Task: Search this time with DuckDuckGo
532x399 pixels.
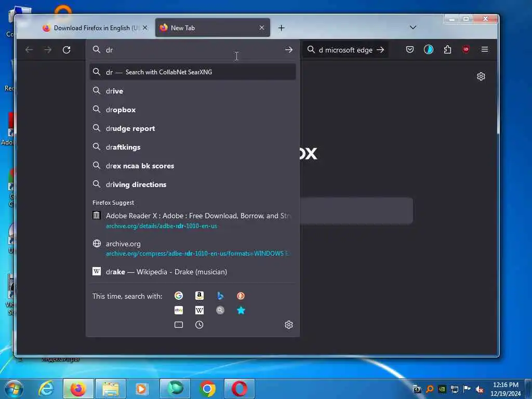Action: pyautogui.click(x=241, y=296)
